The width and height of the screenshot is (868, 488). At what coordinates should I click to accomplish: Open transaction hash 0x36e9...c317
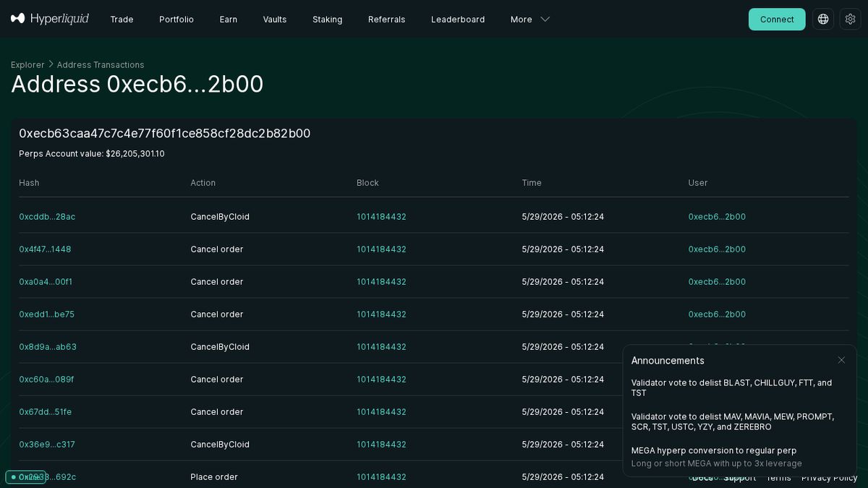(47, 445)
